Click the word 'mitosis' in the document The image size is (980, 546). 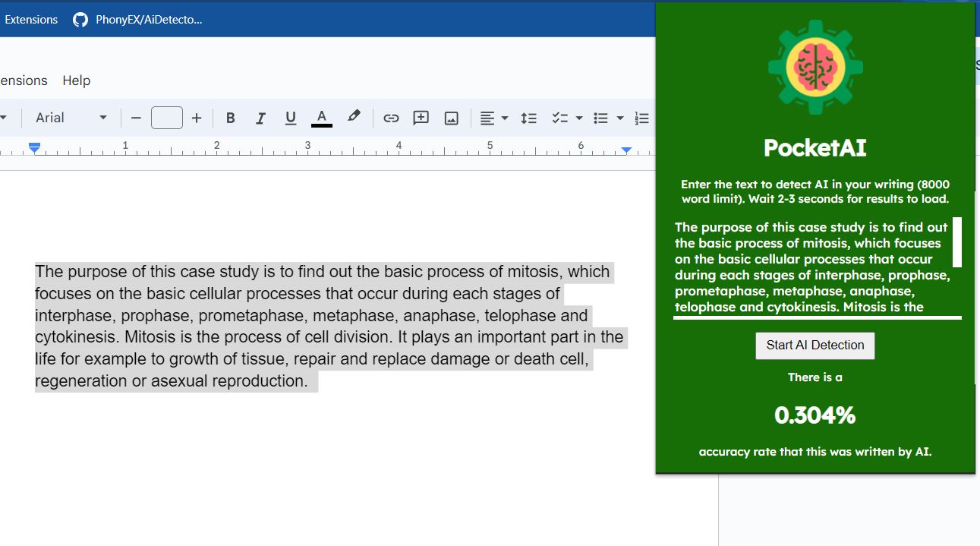(x=534, y=272)
